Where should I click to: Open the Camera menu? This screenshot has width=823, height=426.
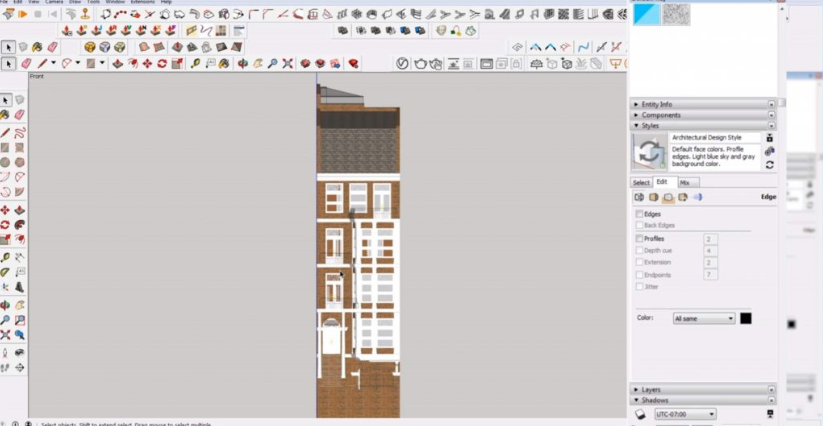pyautogui.click(x=54, y=2)
